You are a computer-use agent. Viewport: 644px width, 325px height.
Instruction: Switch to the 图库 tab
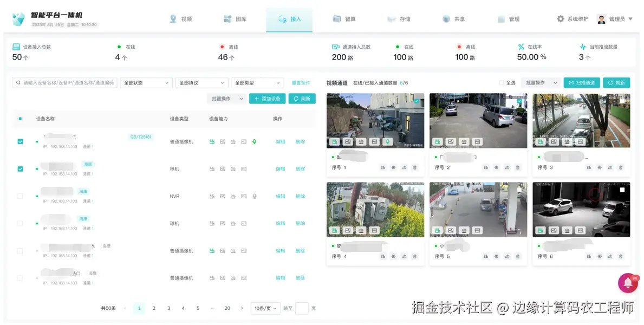(x=235, y=18)
